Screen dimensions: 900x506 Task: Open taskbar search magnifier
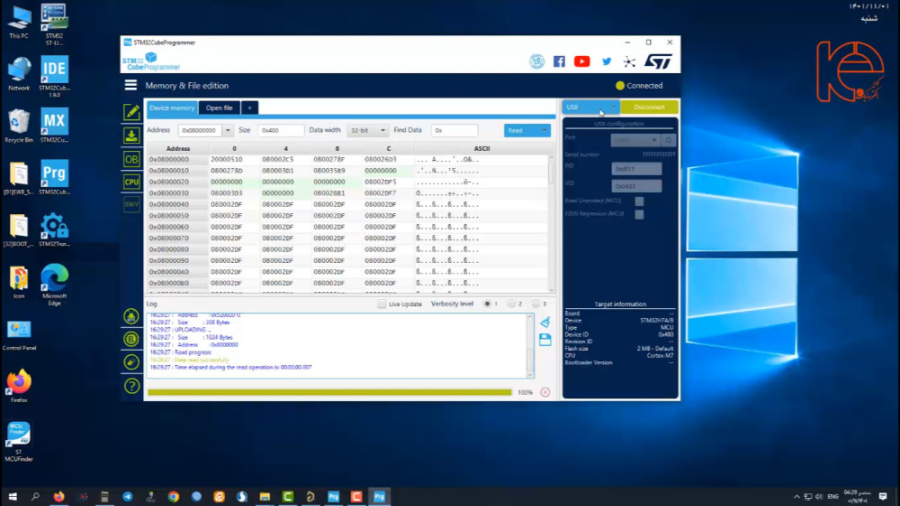(x=35, y=496)
